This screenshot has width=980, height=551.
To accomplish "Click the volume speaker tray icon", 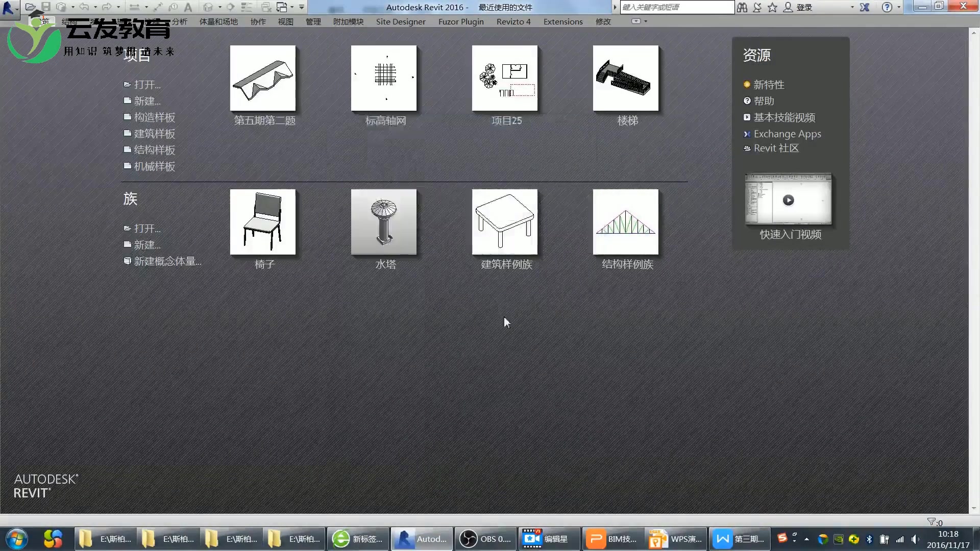I will click(x=915, y=539).
